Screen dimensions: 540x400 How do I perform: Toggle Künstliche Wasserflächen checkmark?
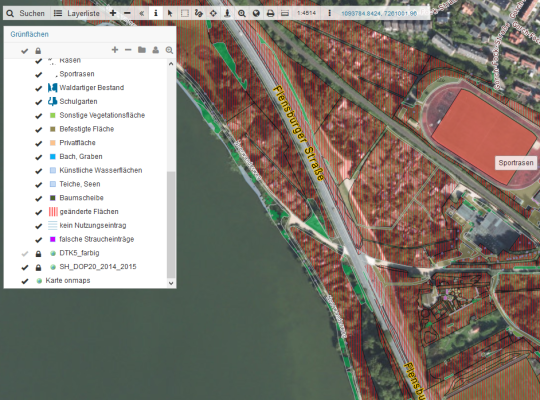coord(39,171)
